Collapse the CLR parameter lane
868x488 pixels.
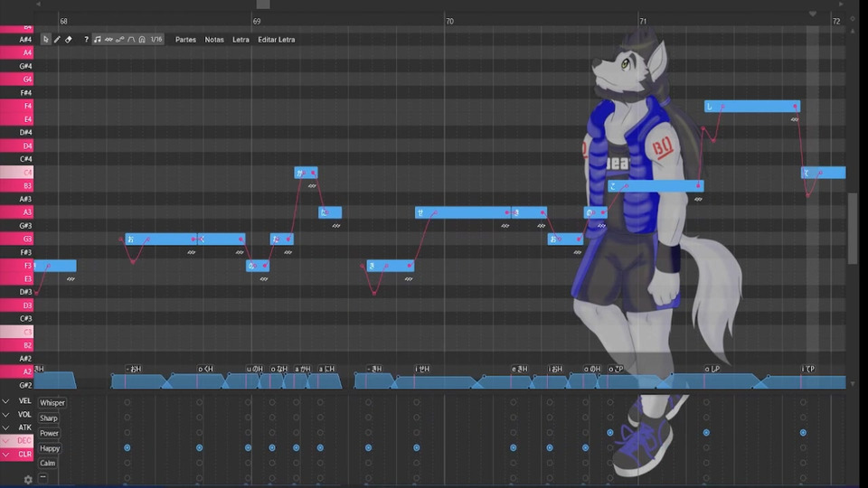click(x=5, y=455)
